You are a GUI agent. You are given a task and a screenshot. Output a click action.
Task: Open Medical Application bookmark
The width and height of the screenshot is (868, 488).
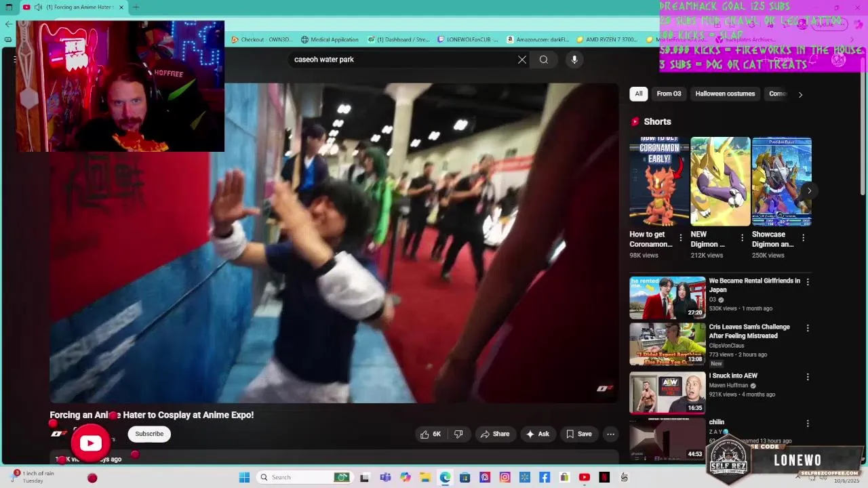click(x=330, y=39)
